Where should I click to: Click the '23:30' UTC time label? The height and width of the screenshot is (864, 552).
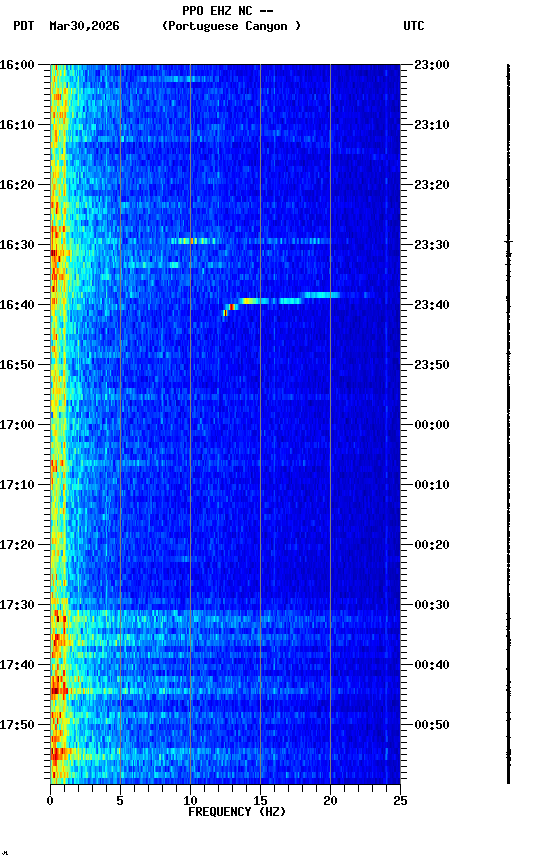point(432,245)
